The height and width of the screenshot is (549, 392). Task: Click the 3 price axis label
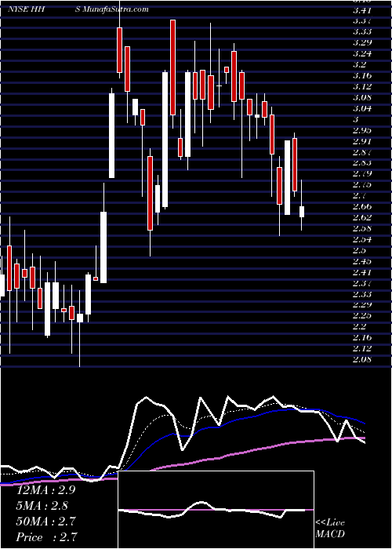pyautogui.click(x=356, y=119)
